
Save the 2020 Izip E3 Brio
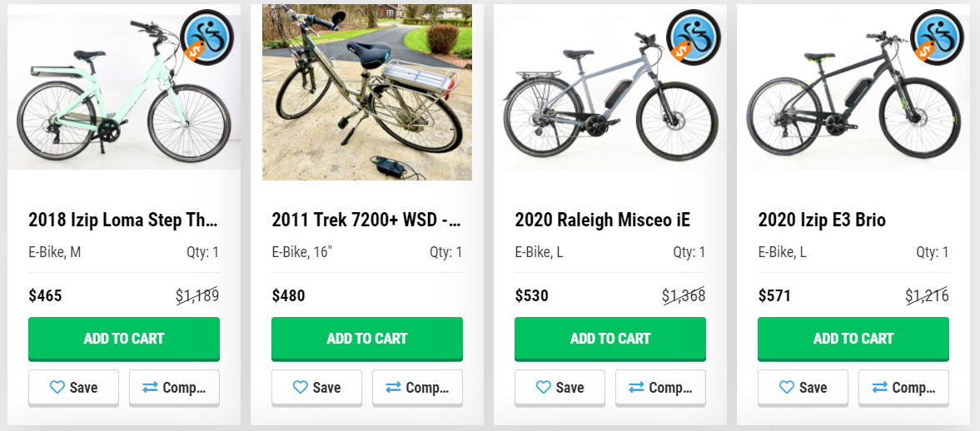(x=803, y=388)
